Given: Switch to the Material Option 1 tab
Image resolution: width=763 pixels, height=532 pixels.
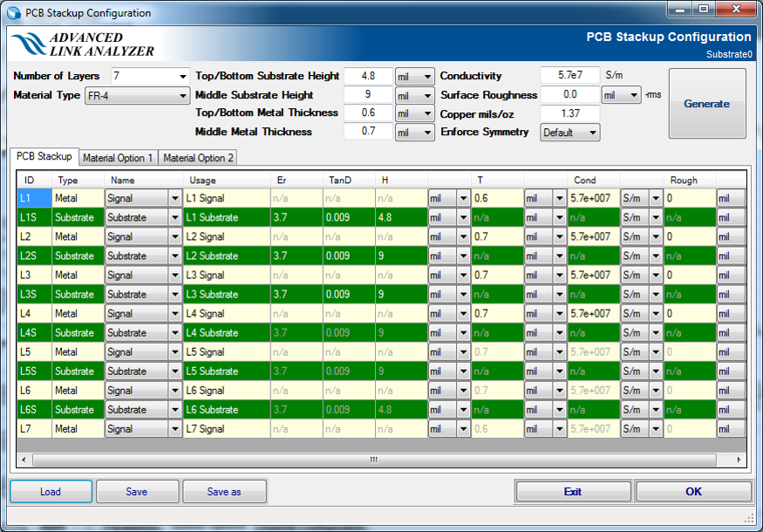Looking at the screenshot, I should coord(118,158).
